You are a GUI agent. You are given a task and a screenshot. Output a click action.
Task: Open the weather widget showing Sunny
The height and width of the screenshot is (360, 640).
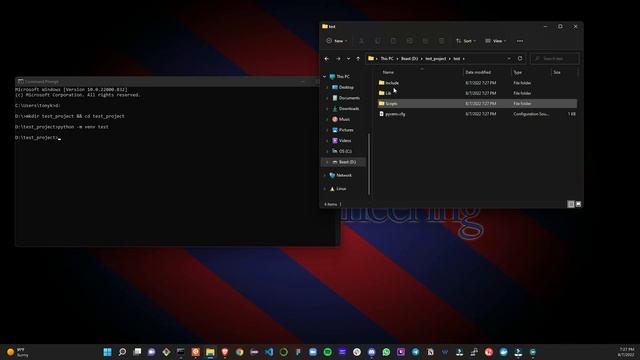pos(18,352)
